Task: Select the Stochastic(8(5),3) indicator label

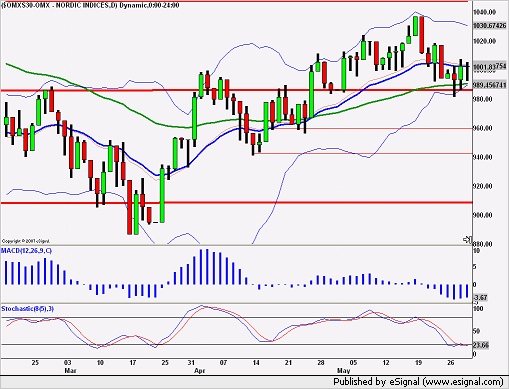Action: click(27, 309)
